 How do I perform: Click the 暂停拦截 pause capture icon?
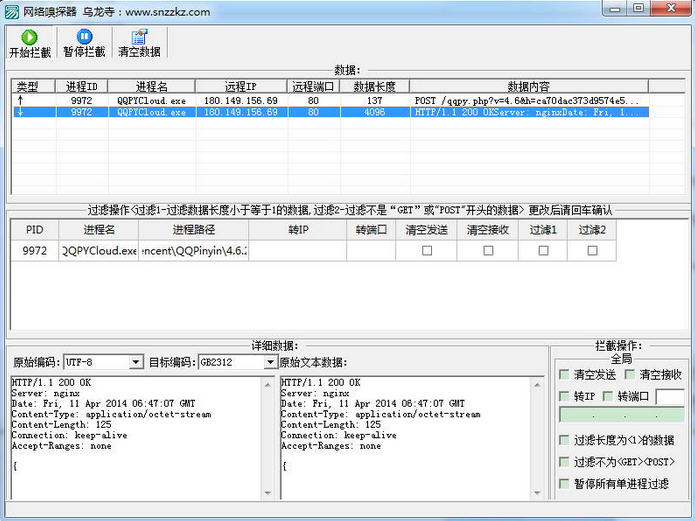(x=84, y=37)
